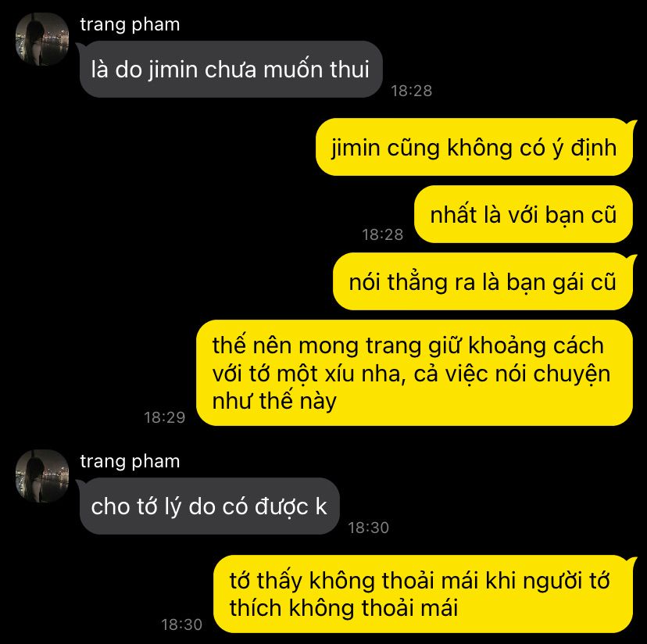Tap 'như thế này' line in yellow message
This screenshot has height=644, width=647.
click(274, 401)
